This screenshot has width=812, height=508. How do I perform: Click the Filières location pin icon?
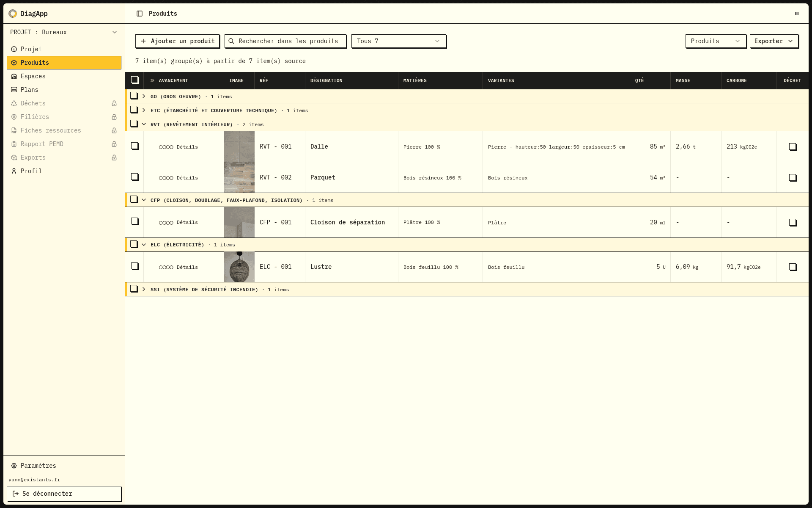tap(14, 117)
